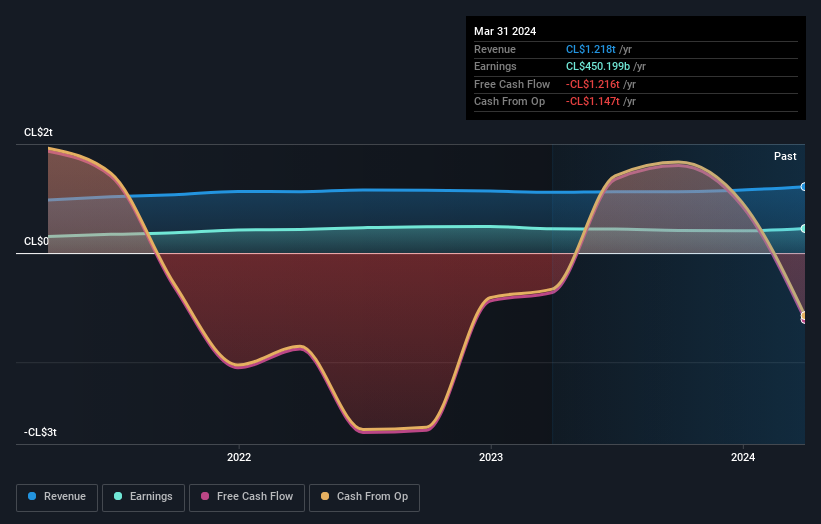Toggle the Revenue legend series
Viewport: 821px width, 524px height.
point(57,497)
